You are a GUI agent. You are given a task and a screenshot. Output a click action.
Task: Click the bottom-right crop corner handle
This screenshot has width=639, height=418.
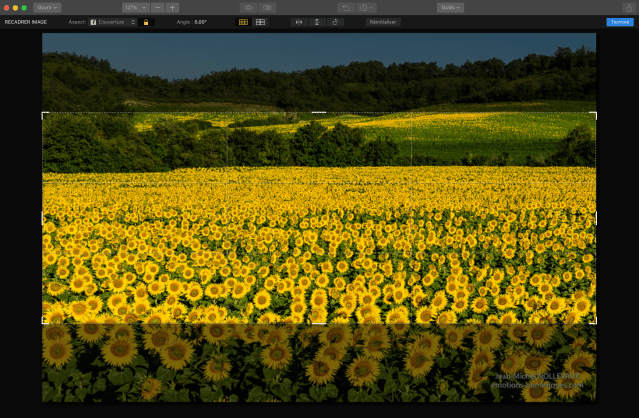(595, 322)
